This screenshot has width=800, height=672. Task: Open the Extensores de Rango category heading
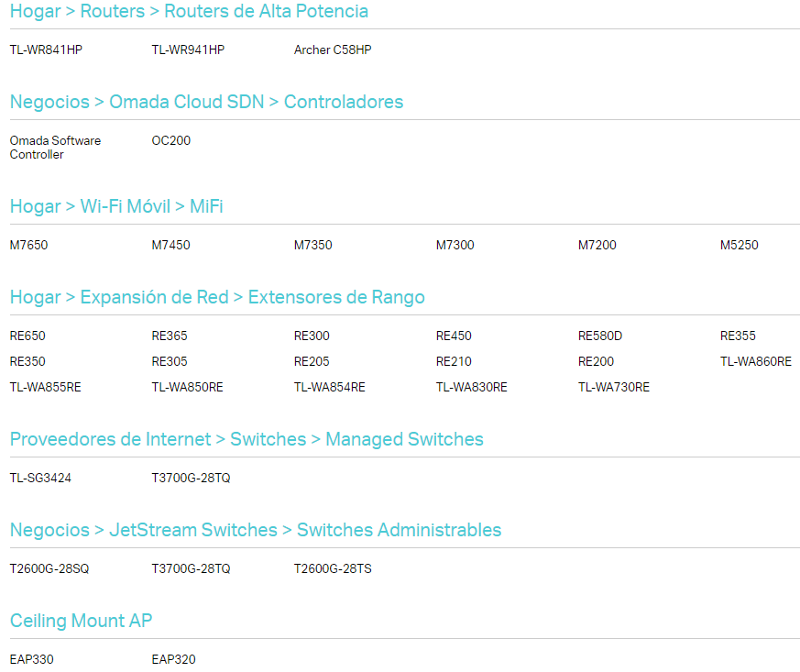(x=217, y=297)
